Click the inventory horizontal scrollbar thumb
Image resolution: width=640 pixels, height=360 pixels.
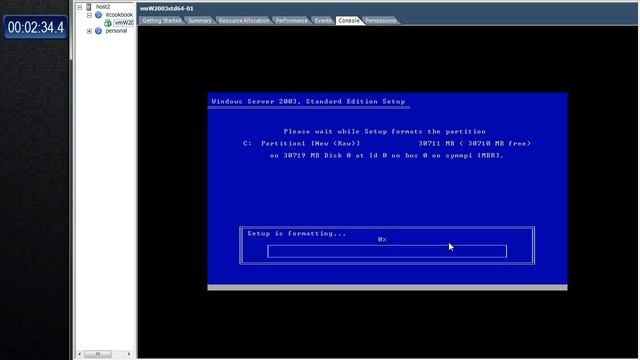click(98, 354)
